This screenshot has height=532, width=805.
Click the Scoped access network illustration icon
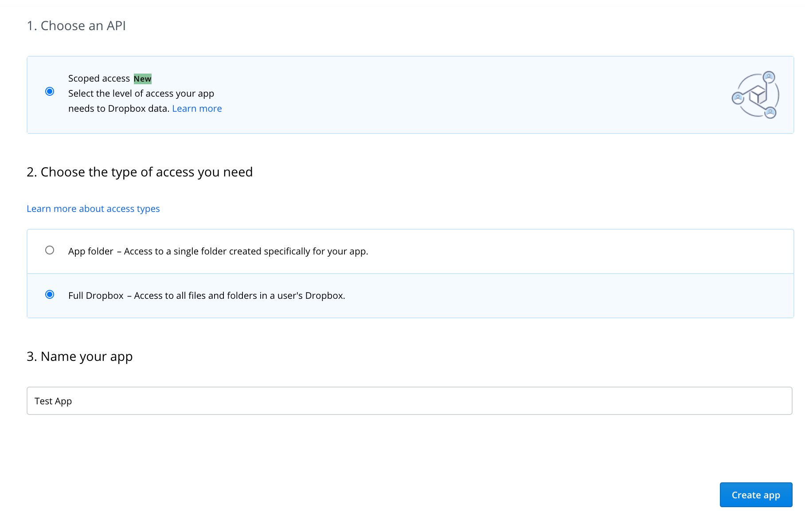coord(755,96)
